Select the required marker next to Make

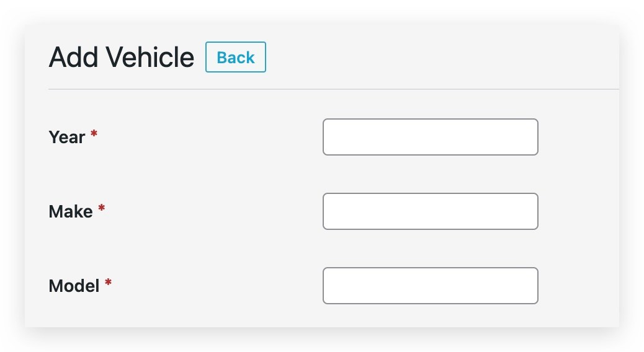pyautogui.click(x=102, y=208)
